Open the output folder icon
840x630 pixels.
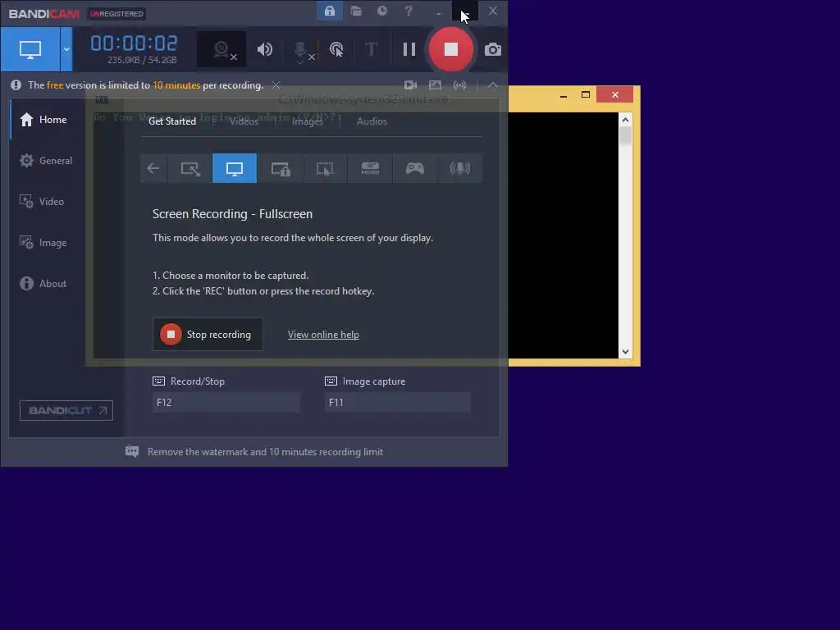[x=356, y=11]
